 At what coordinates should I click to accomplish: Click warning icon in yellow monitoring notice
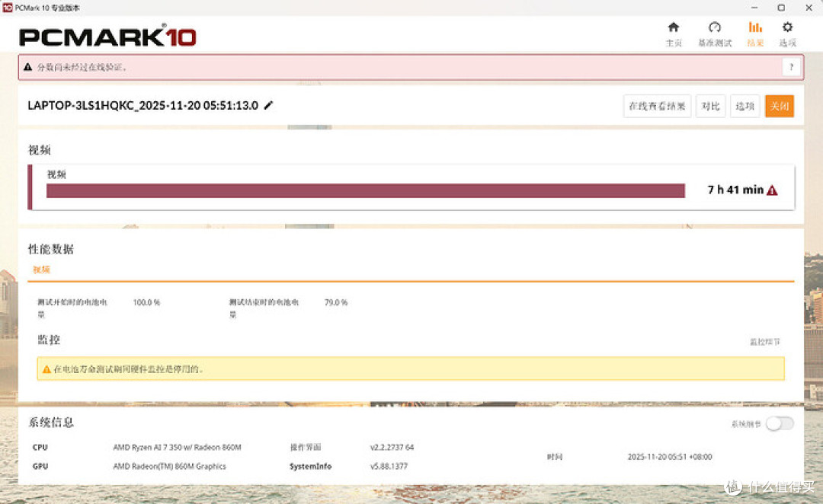[x=46, y=369]
